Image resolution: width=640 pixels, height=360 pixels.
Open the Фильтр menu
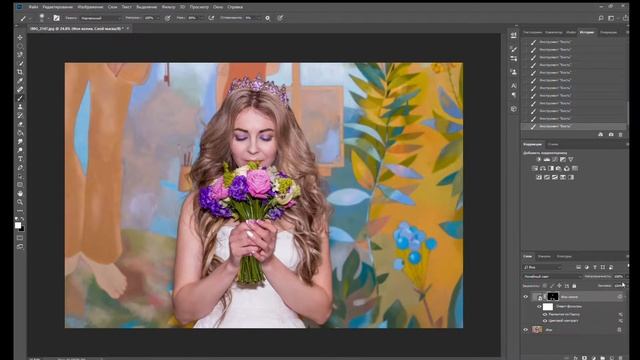[168, 7]
